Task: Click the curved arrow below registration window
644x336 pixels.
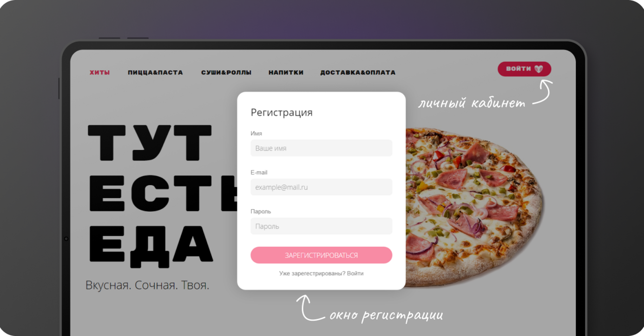Action: pyautogui.click(x=310, y=308)
